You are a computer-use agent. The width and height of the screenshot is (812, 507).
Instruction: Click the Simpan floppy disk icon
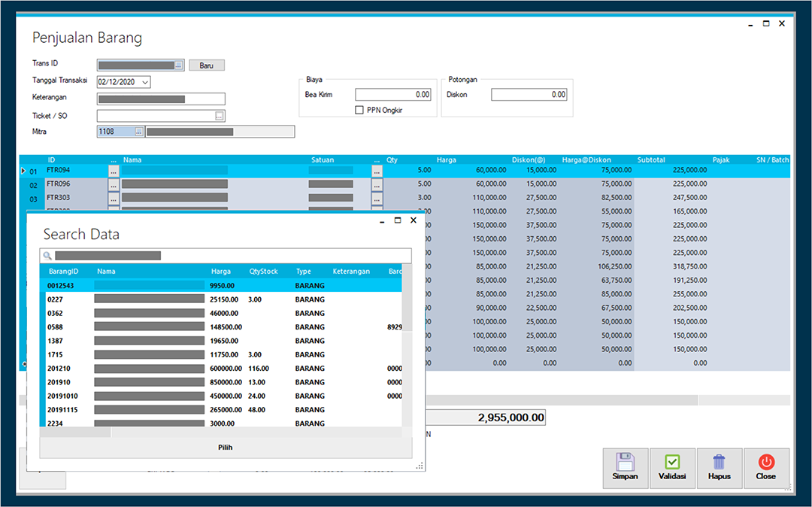click(625, 461)
